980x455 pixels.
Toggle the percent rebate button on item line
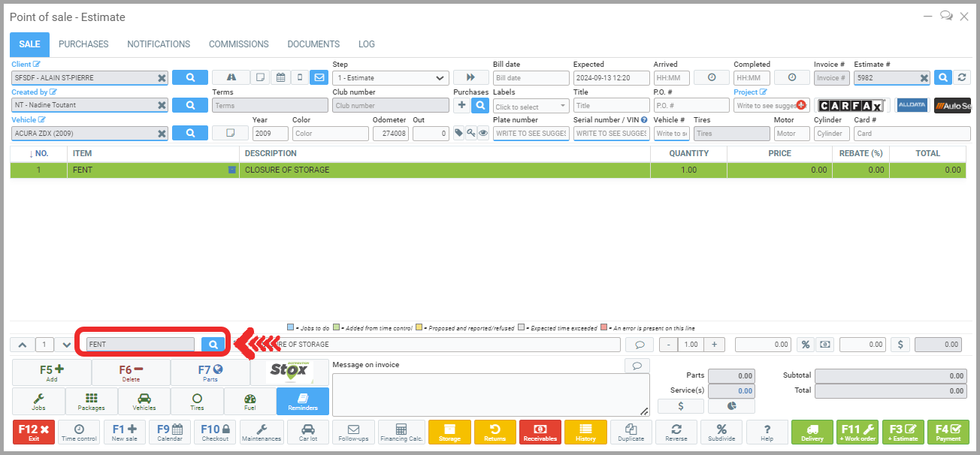coord(805,345)
